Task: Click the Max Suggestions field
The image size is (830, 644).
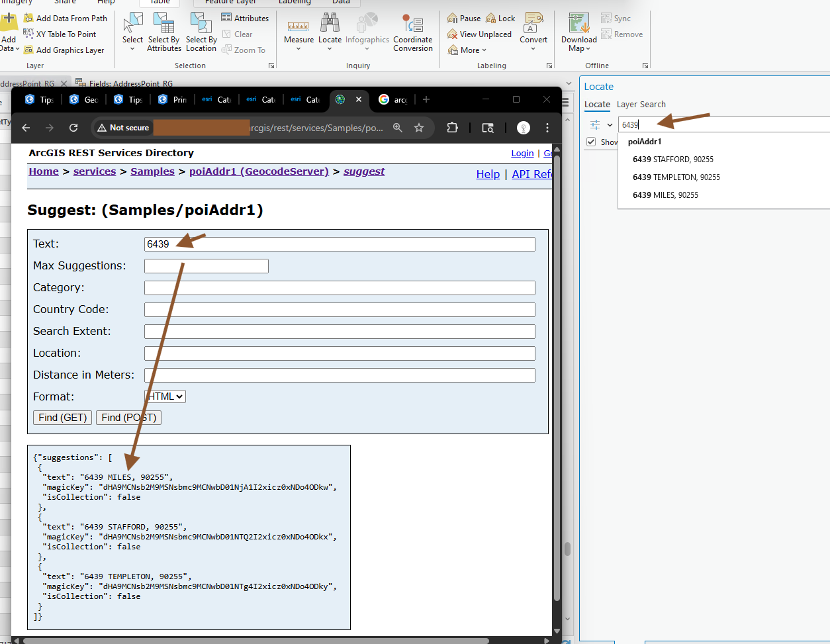Action: click(207, 266)
